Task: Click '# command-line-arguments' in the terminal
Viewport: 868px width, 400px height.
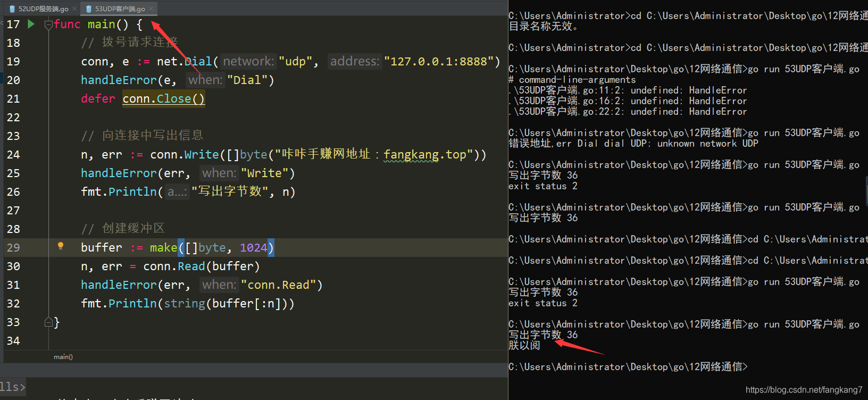Action: (x=572, y=79)
